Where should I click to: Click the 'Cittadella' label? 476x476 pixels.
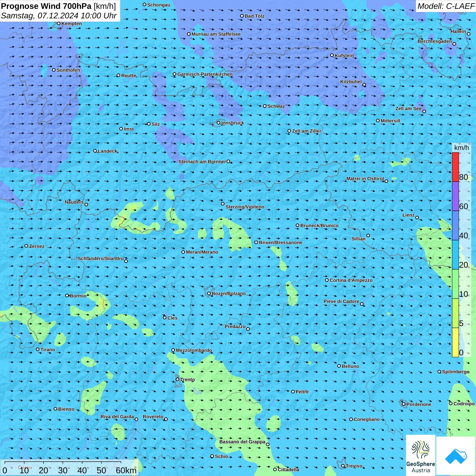[x=289, y=470]
